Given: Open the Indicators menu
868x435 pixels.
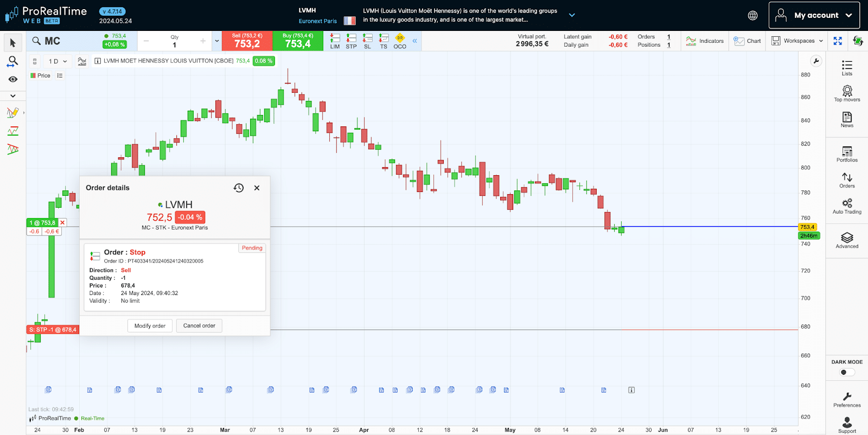Looking at the screenshot, I should (x=705, y=41).
